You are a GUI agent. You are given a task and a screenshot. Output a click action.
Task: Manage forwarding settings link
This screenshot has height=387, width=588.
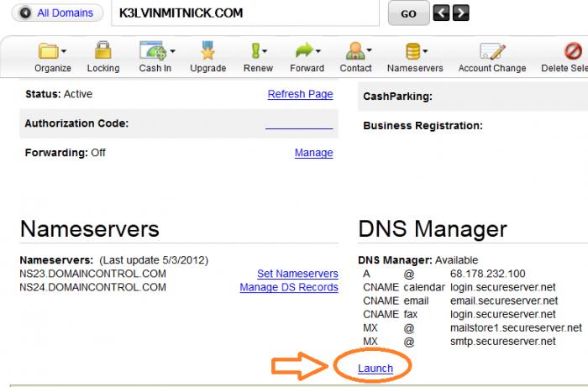point(313,153)
